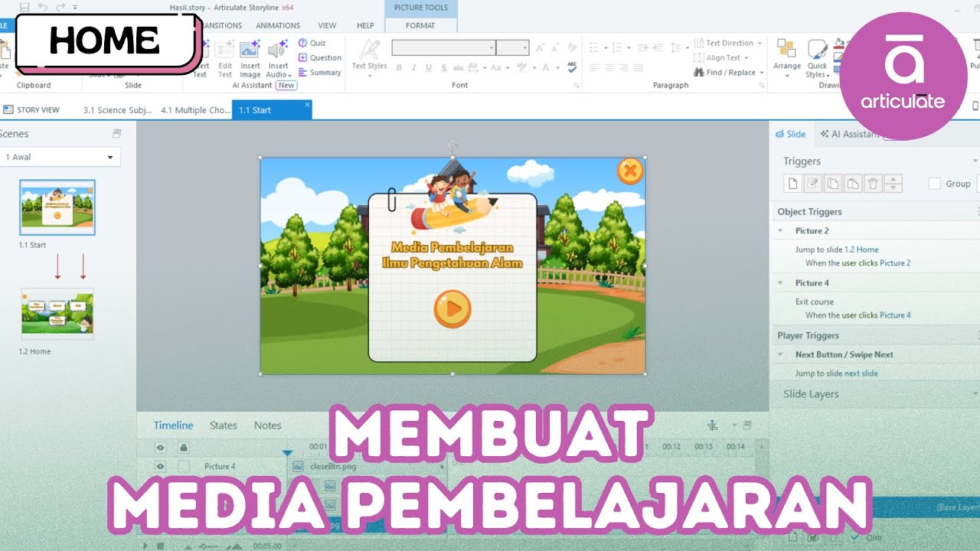Click the 'next slide' trigger link
This screenshot has height=551, width=980.
pos(861,373)
